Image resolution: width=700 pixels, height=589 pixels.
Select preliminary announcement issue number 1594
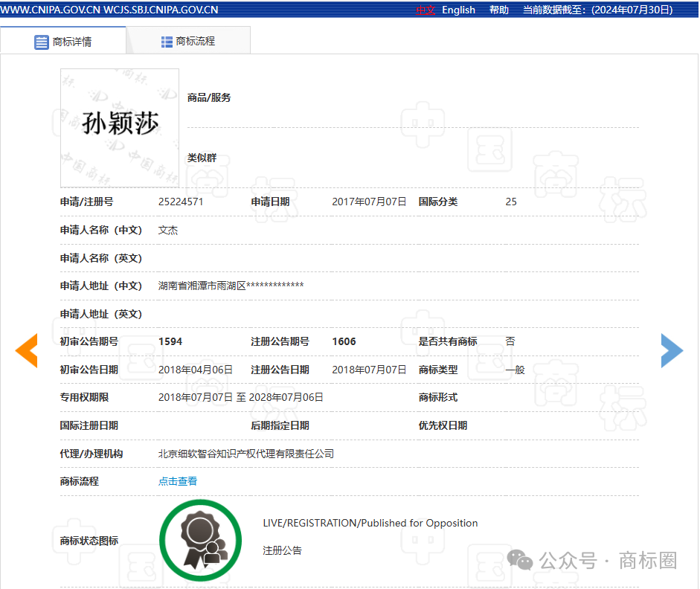[x=170, y=342]
